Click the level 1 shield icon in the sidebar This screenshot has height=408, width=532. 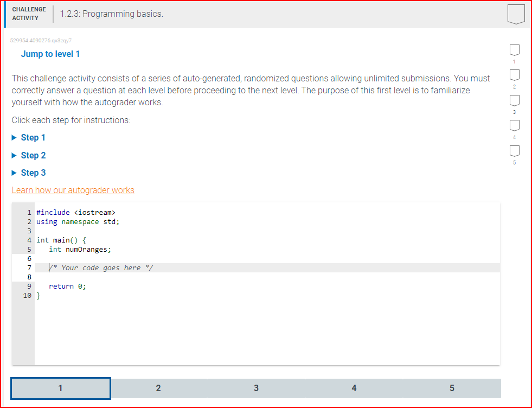coord(514,50)
